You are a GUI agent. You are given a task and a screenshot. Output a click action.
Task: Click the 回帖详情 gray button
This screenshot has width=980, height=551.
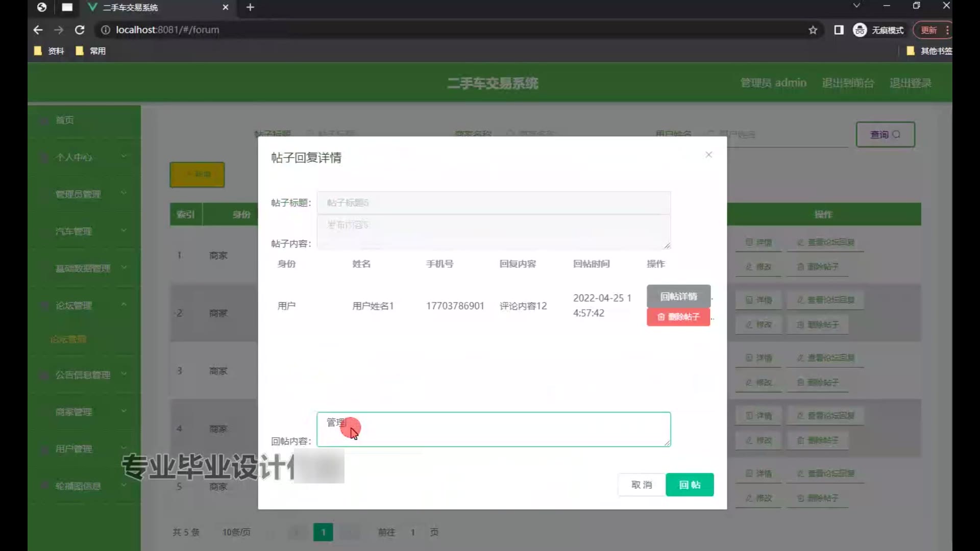click(x=678, y=296)
